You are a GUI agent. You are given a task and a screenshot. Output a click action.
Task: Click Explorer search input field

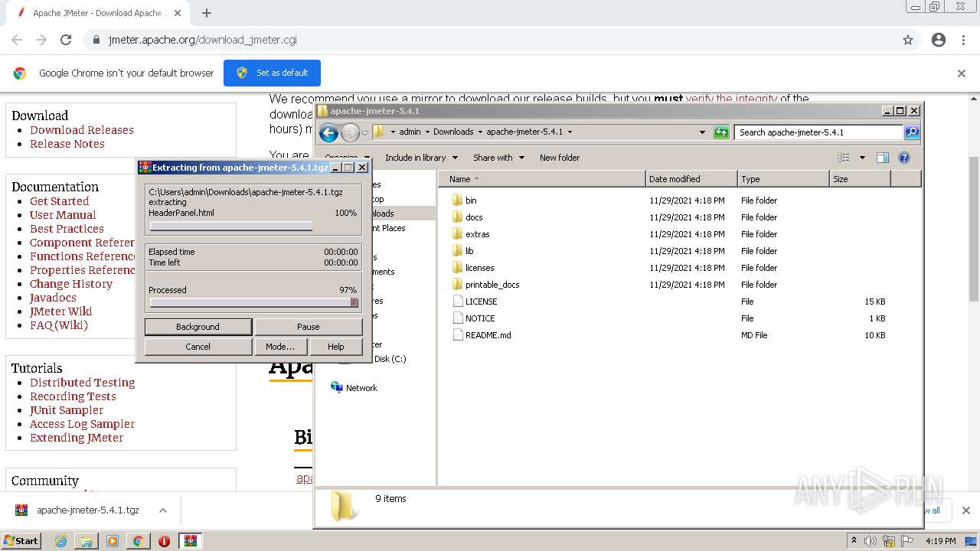[x=818, y=132]
